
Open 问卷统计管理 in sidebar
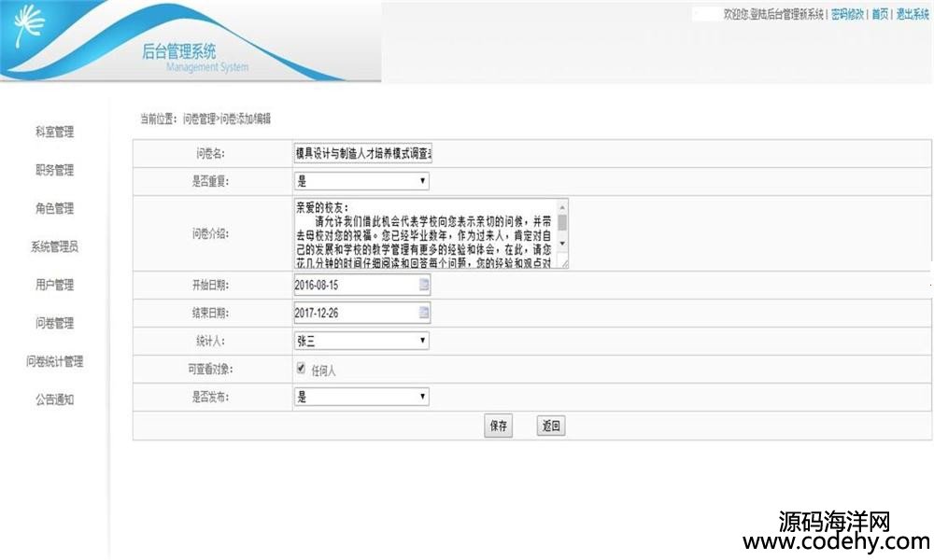pos(54,361)
